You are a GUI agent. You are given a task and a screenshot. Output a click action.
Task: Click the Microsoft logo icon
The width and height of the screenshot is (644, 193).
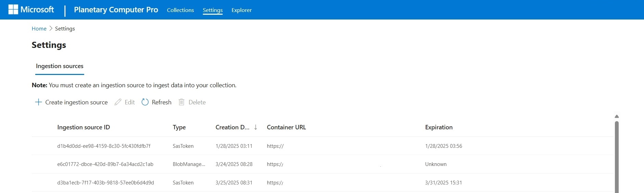(13, 10)
